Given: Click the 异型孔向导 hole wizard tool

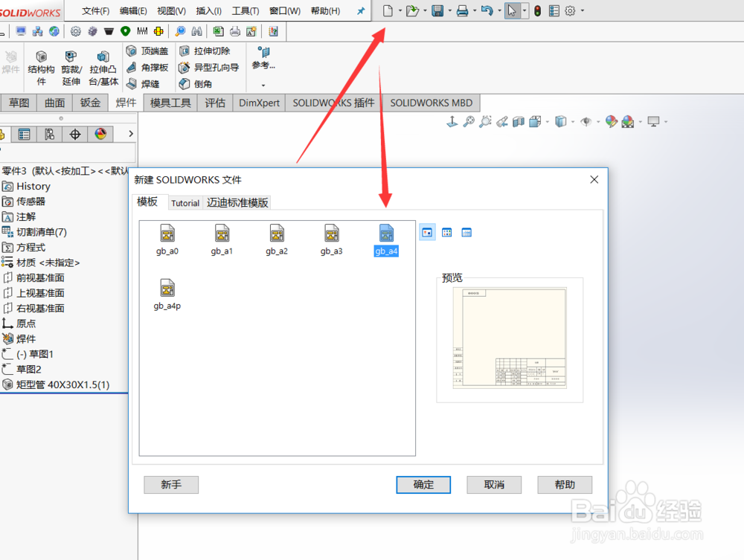Looking at the screenshot, I should click(209, 68).
